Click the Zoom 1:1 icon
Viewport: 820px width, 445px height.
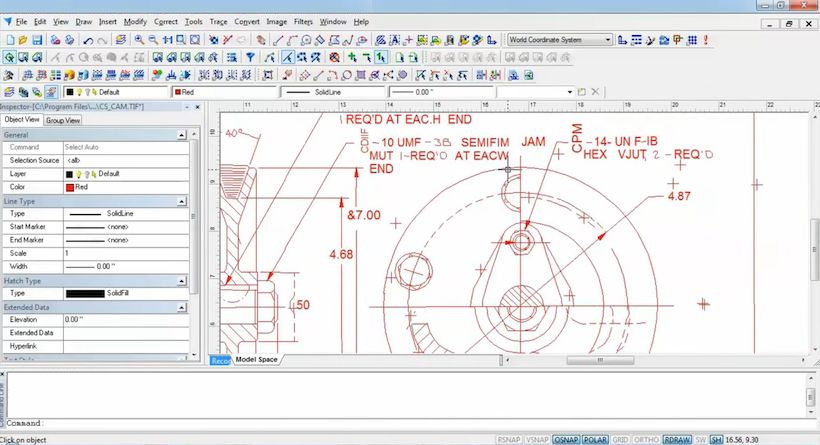pos(167,40)
